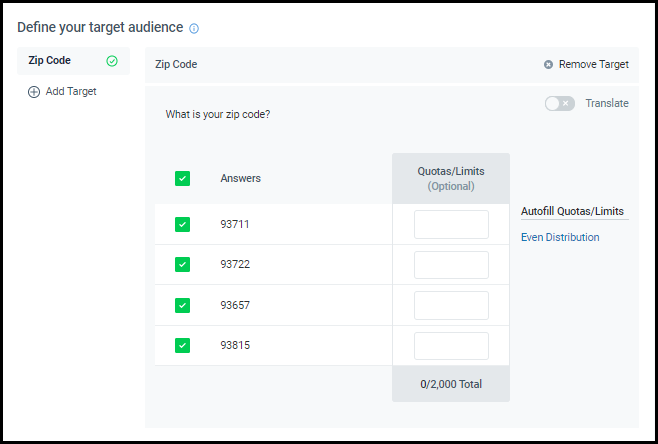Image resolution: width=658 pixels, height=444 pixels.
Task: Click the answer text 93711
Action: pyautogui.click(x=235, y=225)
